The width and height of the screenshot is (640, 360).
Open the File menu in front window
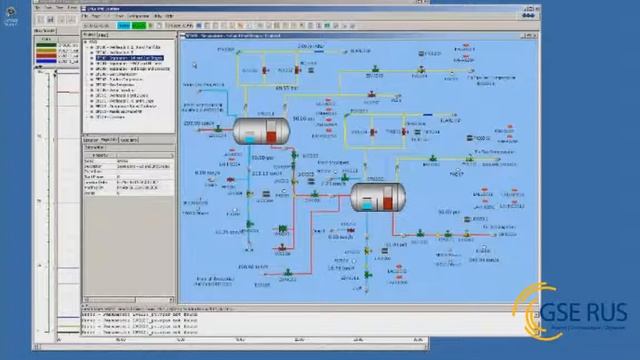tap(85, 16)
